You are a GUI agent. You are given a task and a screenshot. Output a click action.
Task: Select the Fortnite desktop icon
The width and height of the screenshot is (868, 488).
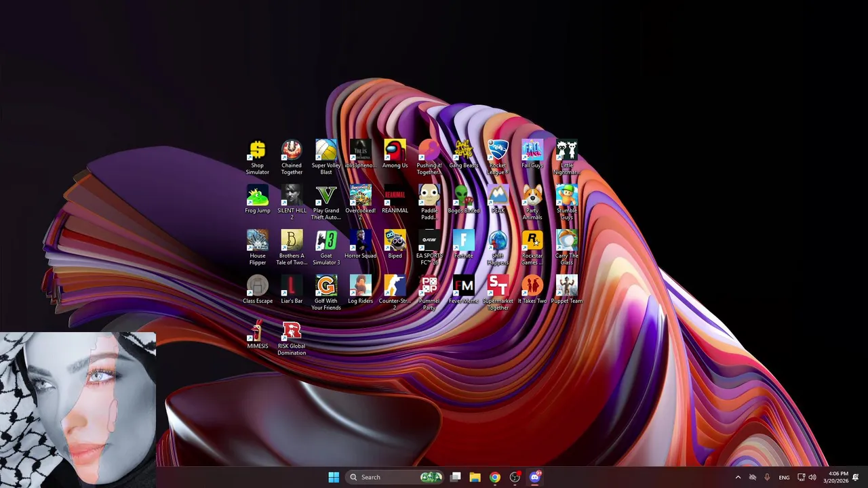point(463,245)
